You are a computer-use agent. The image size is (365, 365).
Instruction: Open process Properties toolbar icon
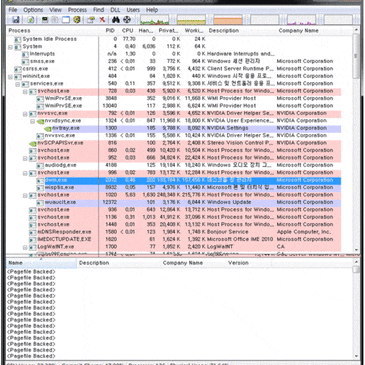91,20
